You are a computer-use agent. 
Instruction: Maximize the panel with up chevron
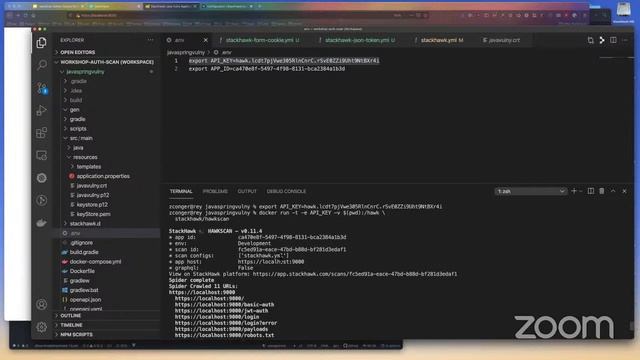[613, 191]
